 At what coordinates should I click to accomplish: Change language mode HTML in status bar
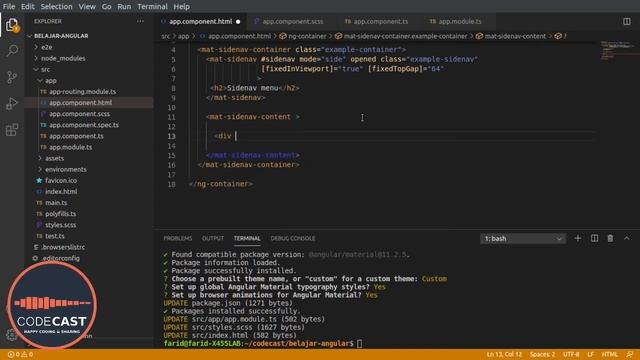610,354
